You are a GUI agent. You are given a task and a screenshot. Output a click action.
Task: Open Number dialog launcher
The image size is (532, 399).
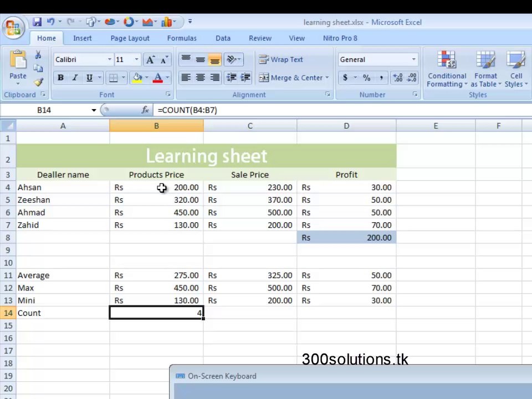(415, 94)
